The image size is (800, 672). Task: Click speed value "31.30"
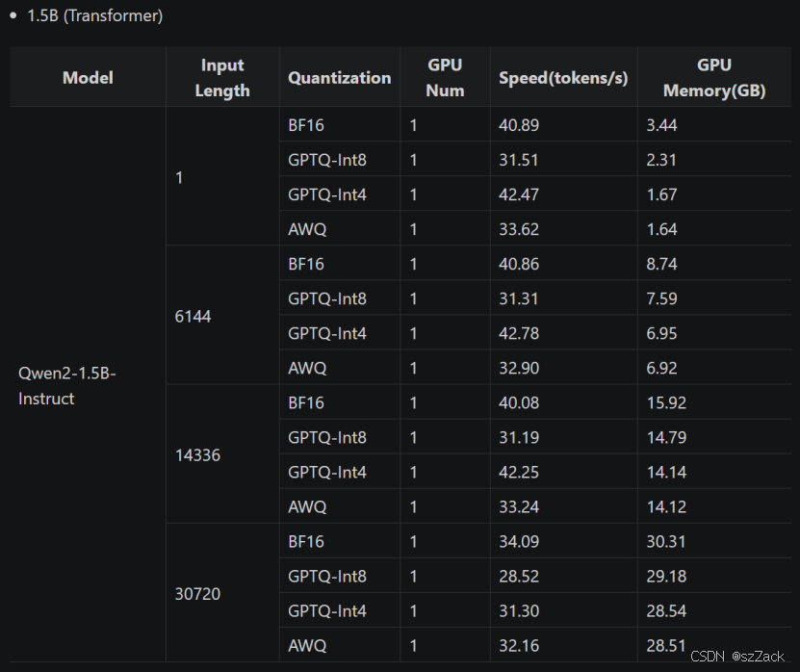coord(519,610)
